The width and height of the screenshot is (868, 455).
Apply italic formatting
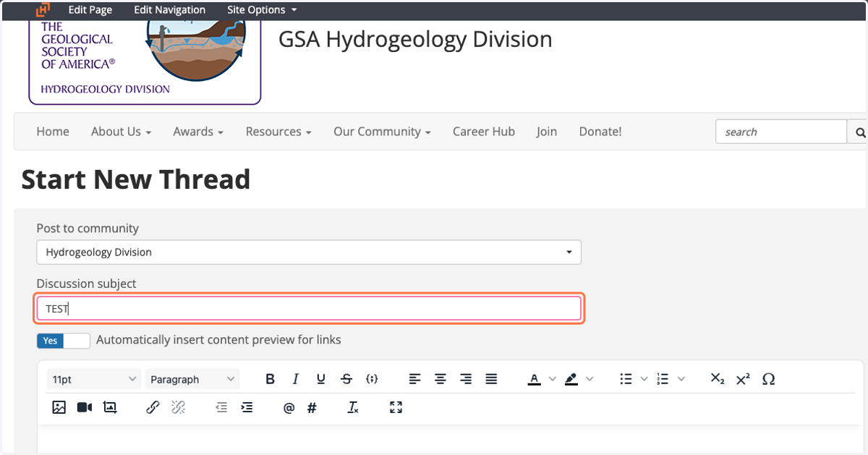pos(296,379)
